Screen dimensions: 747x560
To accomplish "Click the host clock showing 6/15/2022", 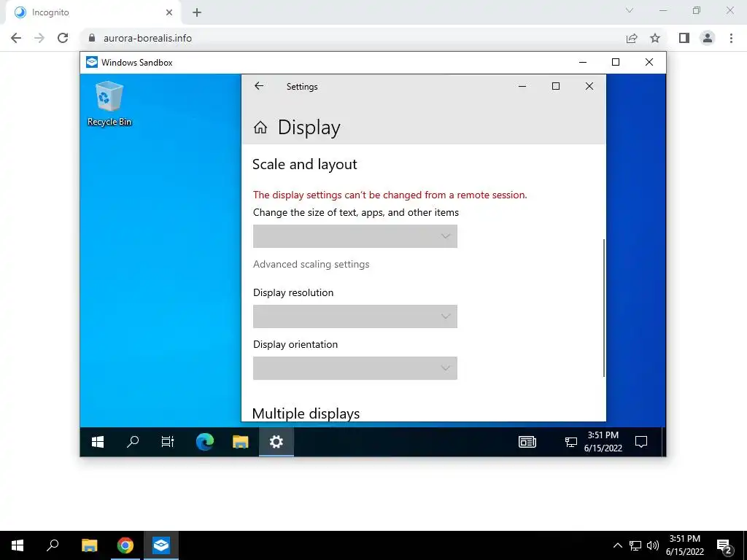I will [684, 545].
